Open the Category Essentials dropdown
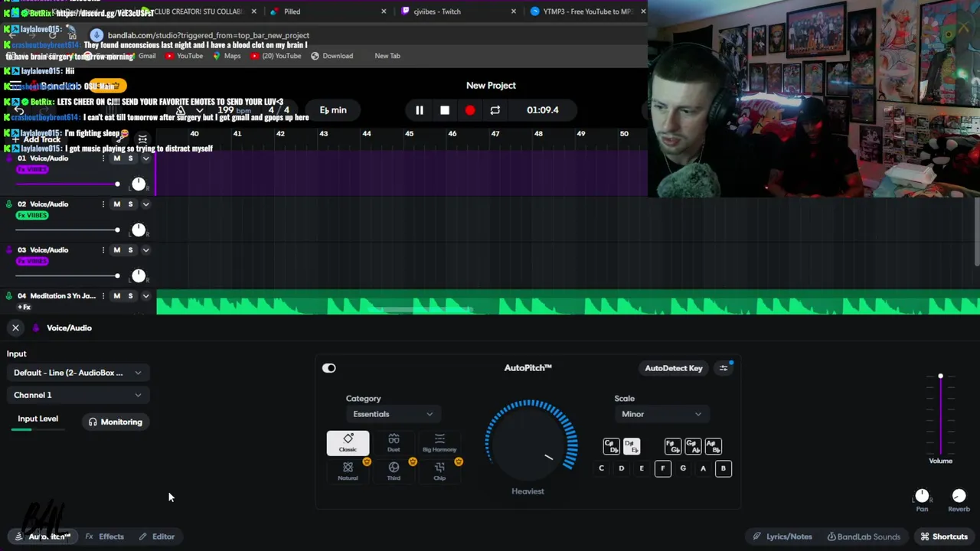 coord(393,414)
